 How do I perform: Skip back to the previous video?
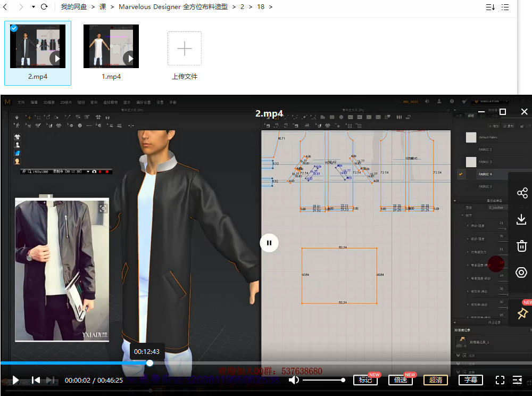pyautogui.click(x=36, y=380)
